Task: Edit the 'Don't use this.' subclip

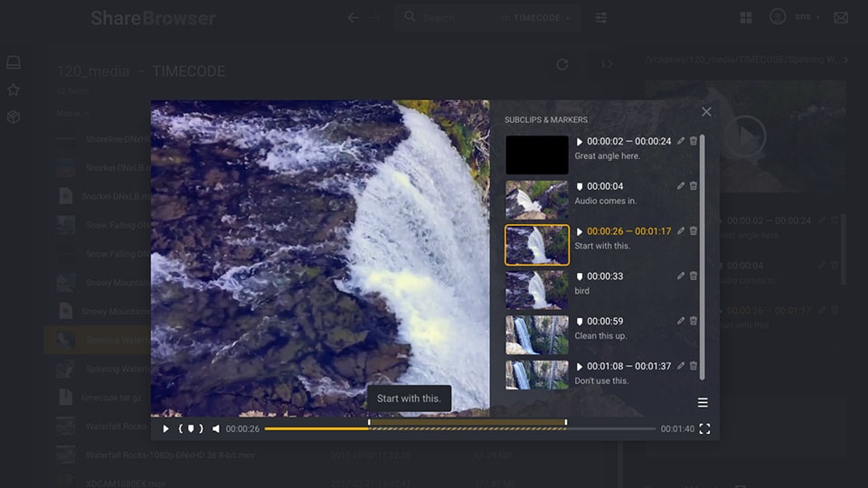Action: 681,366
